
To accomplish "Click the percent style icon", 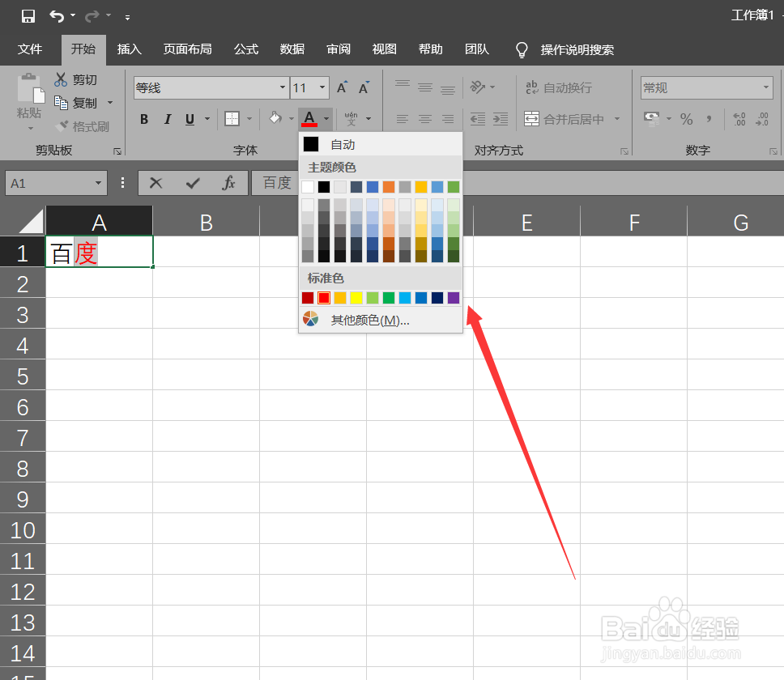I will 687,119.
